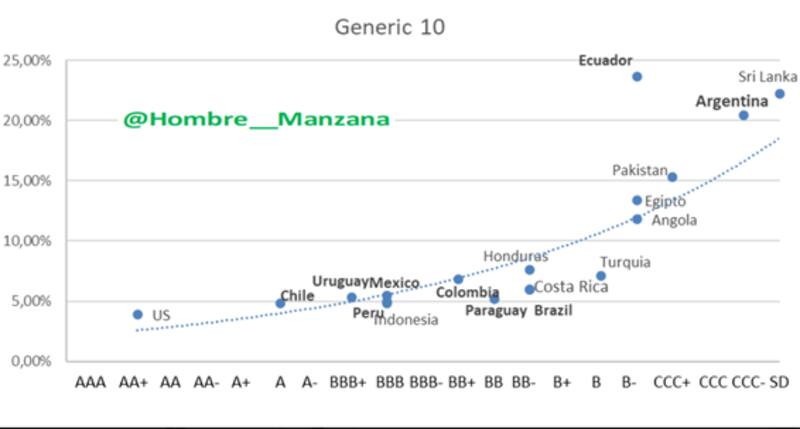Viewport: 800px width, 429px height.
Task: Click the Brazil data label
Action: [x=552, y=311]
